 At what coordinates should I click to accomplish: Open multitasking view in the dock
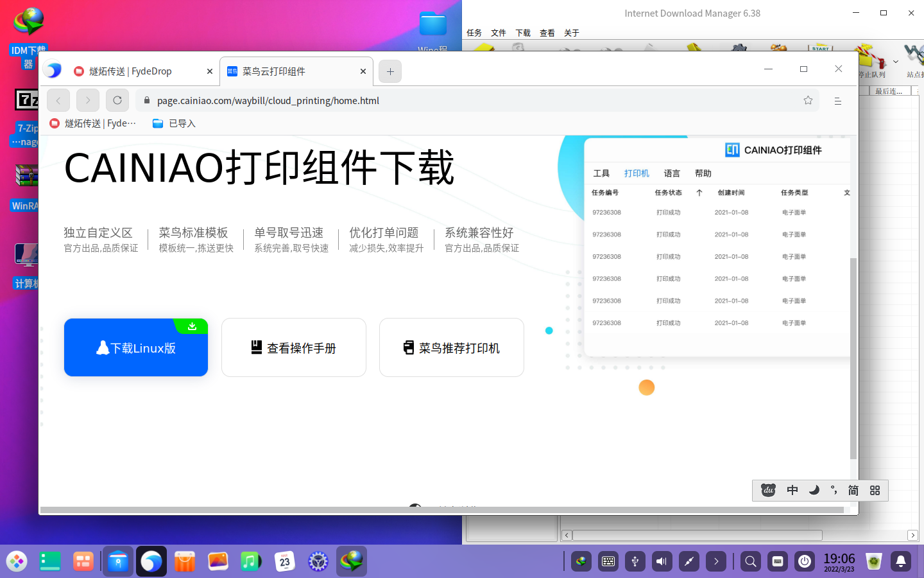pos(83,561)
